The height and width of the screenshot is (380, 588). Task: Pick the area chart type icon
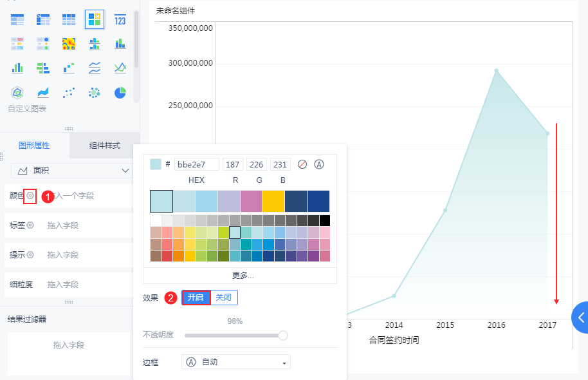pyautogui.click(x=43, y=92)
